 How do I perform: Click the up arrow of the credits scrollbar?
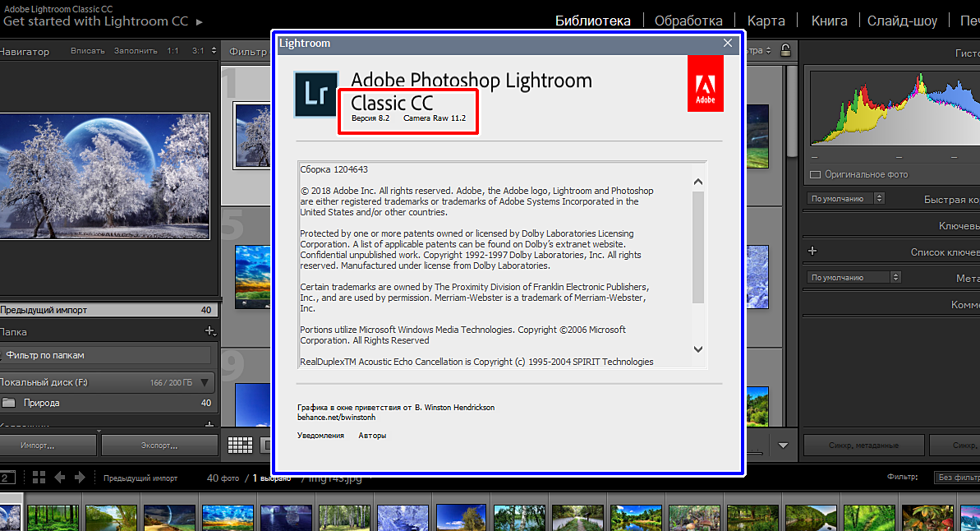point(698,182)
